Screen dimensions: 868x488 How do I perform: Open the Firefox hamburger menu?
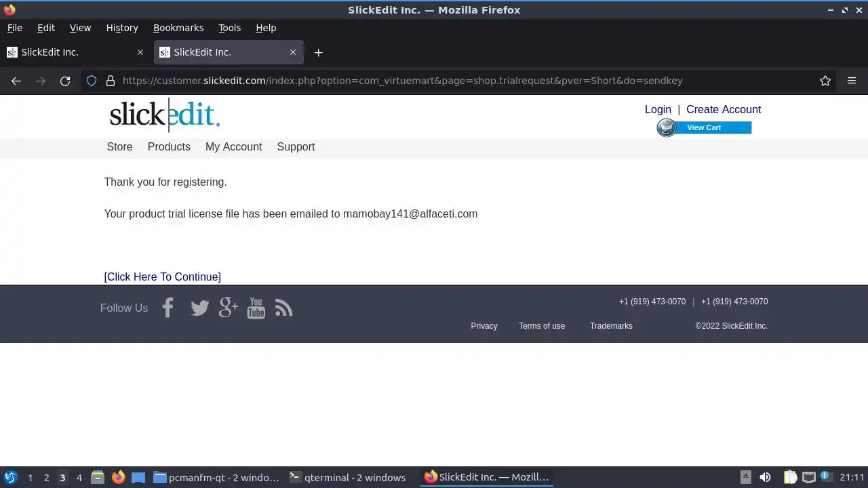(x=852, y=81)
